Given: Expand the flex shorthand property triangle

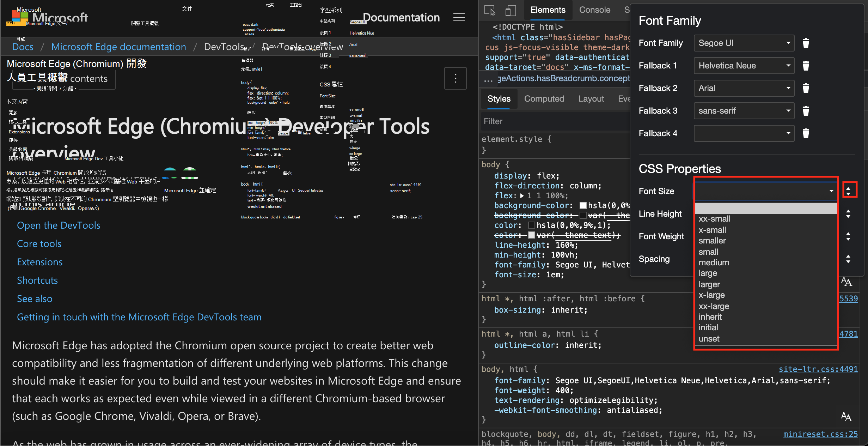Looking at the screenshot, I should pos(522,196).
